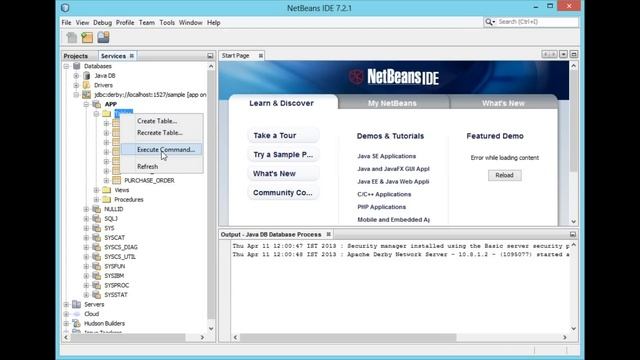
Task: Select the SYSIBM schema row
Action: pos(114,276)
